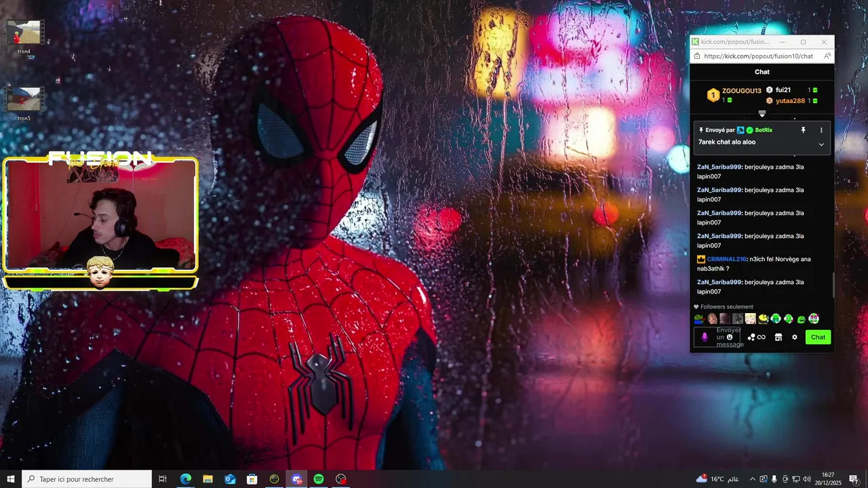Open the Windows Start menu

click(11, 479)
